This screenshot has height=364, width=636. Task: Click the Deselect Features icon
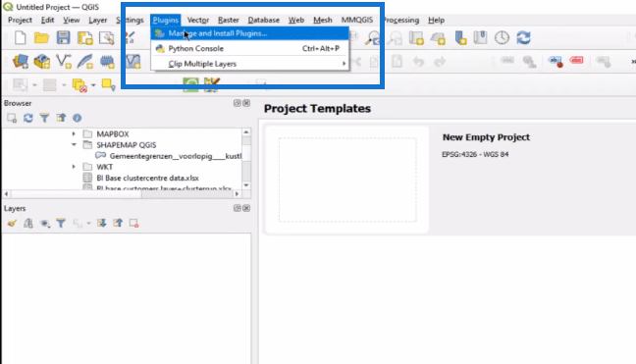point(79,85)
